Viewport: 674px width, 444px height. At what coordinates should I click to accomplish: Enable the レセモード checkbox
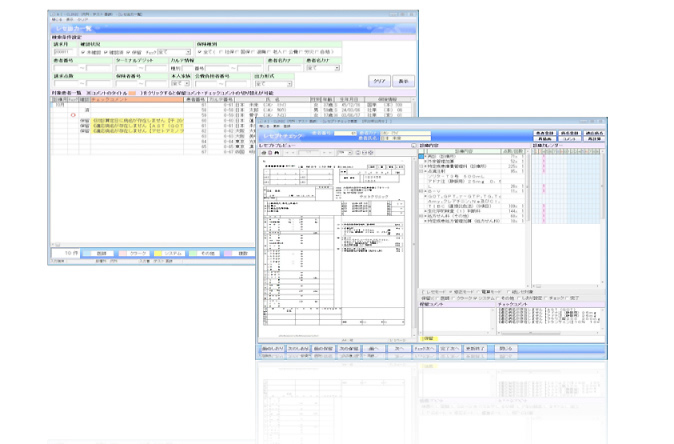pyautogui.click(x=422, y=291)
